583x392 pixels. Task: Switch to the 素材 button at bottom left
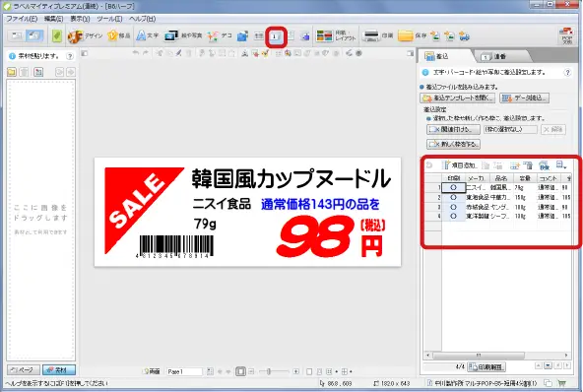pos(59,370)
